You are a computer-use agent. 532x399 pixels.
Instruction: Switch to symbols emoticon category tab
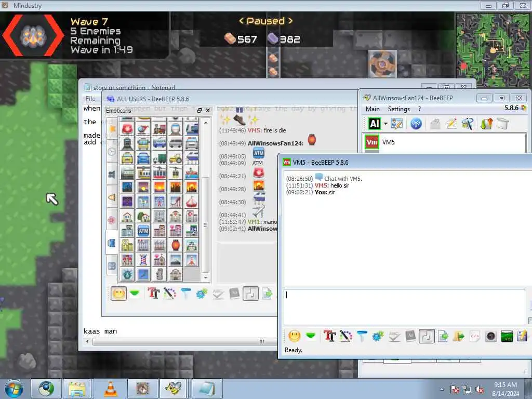[x=112, y=266]
